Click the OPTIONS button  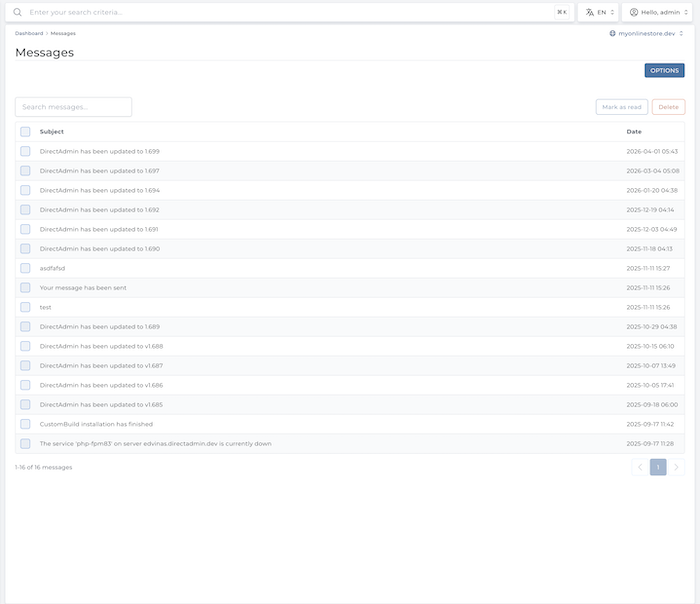(664, 71)
